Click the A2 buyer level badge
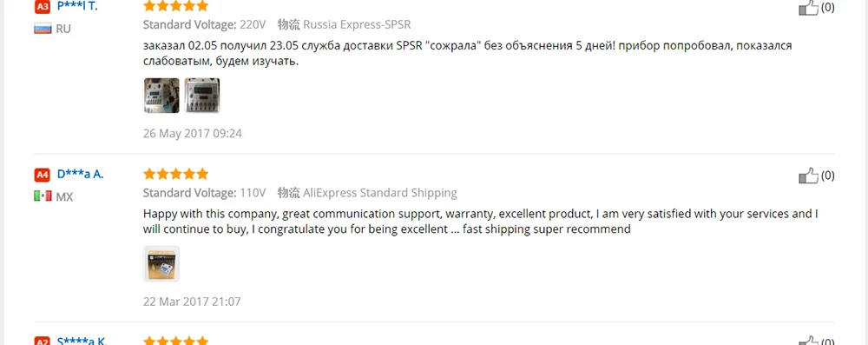This screenshot has width=868, height=345. click(42, 341)
